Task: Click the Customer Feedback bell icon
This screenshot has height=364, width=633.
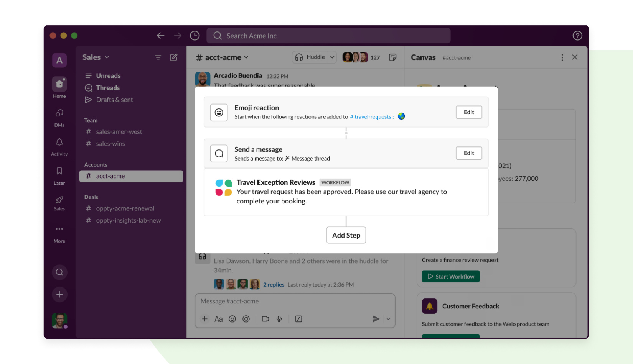Action: pos(430,307)
